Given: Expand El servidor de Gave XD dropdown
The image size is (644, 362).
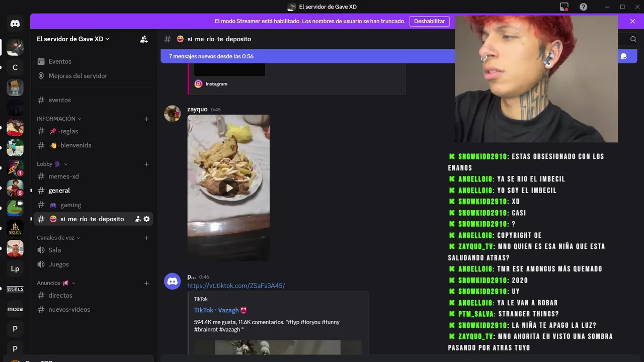Looking at the screenshot, I should [x=73, y=39].
